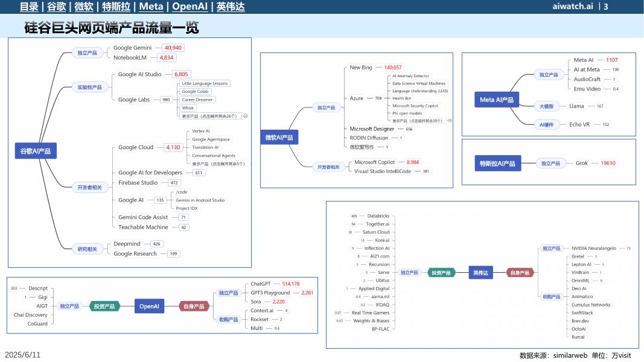Select the blue 英伟达 center node
This screenshot has width=644, height=362.
pos(480,273)
